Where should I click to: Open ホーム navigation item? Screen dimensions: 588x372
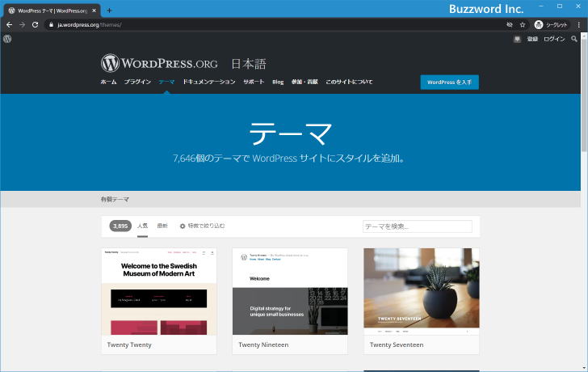(x=108, y=82)
